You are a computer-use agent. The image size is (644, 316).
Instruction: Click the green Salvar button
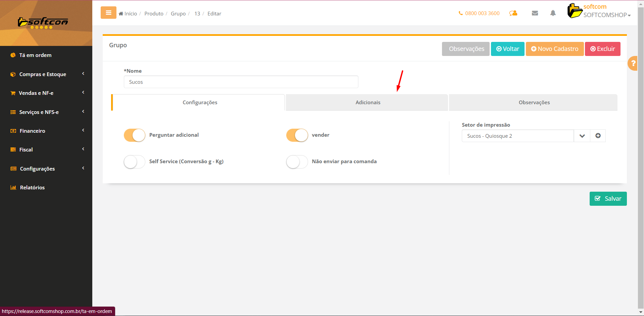coord(608,199)
